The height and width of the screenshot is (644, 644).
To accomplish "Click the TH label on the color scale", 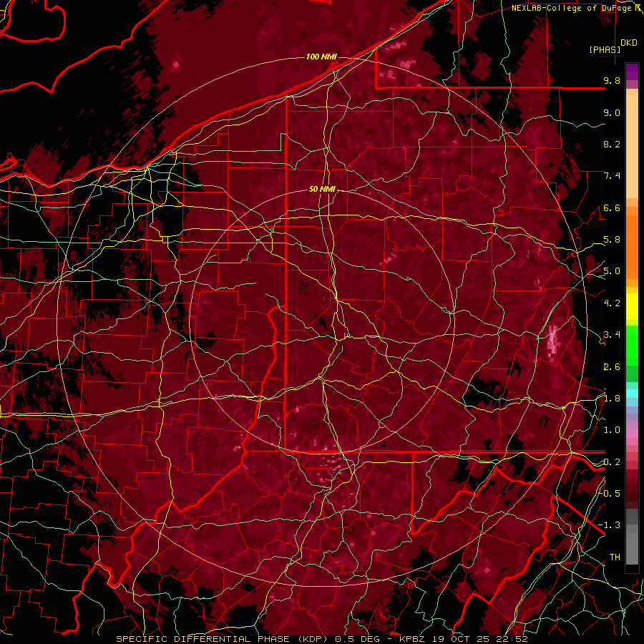I will pos(615,557).
